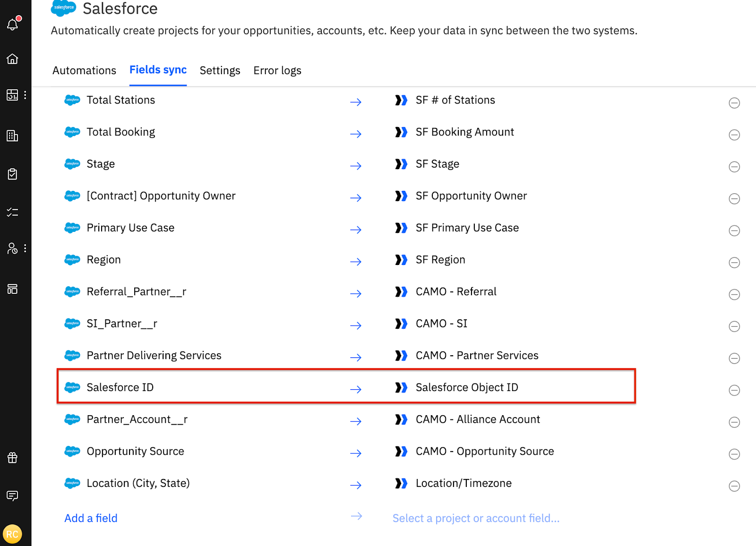756x546 pixels.
Task: Remove the Partner Delivering Services mapping
Action: coord(734,358)
